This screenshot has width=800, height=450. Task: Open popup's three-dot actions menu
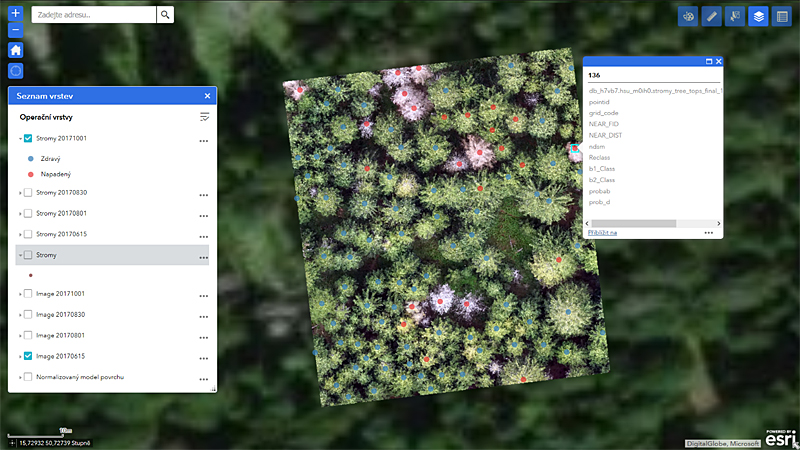(x=708, y=232)
